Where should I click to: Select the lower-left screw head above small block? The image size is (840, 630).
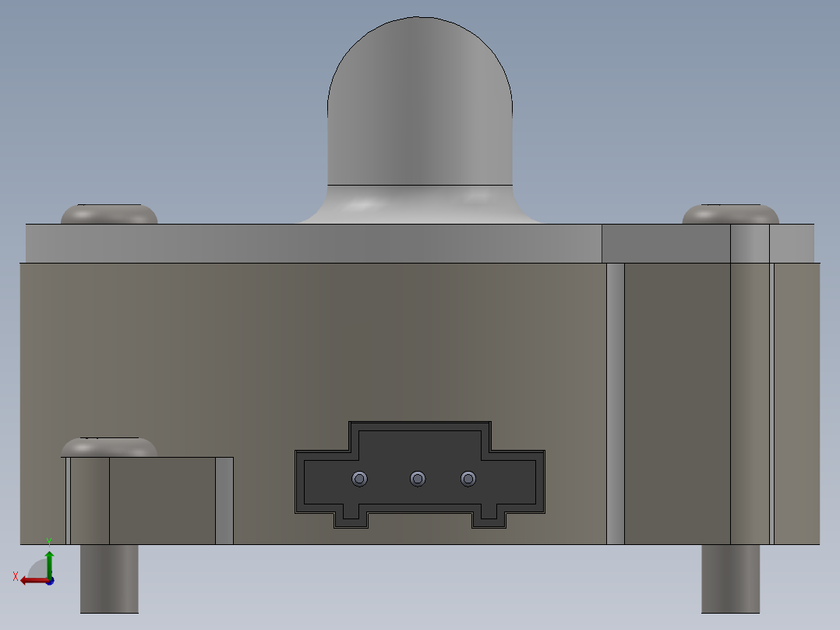(x=109, y=448)
